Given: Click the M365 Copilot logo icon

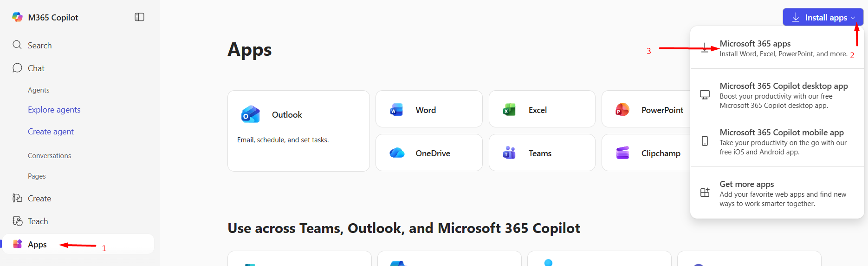Looking at the screenshot, I should point(18,17).
